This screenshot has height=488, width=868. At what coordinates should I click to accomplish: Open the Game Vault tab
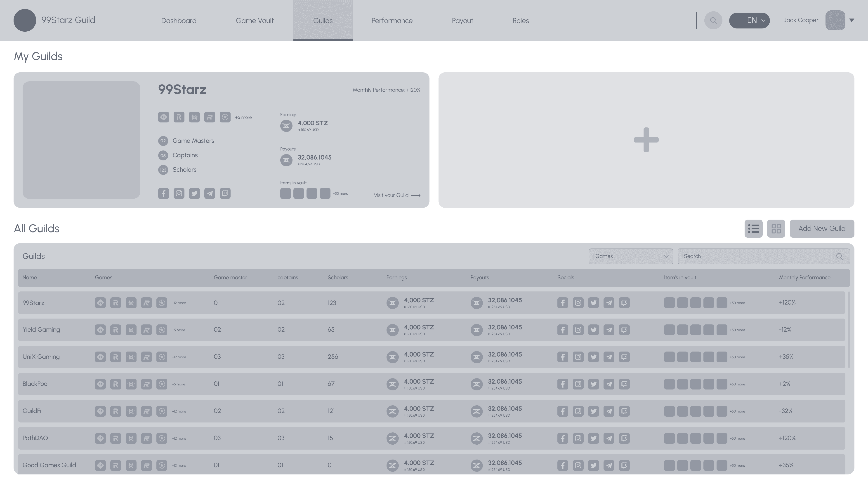coord(255,21)
